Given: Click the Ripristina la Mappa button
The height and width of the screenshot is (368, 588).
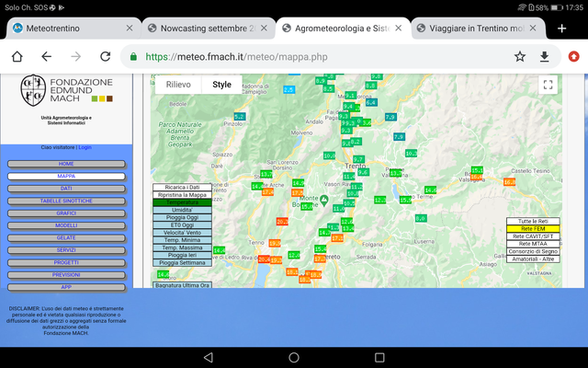Looking at the screenshot, I should [182, 195].
